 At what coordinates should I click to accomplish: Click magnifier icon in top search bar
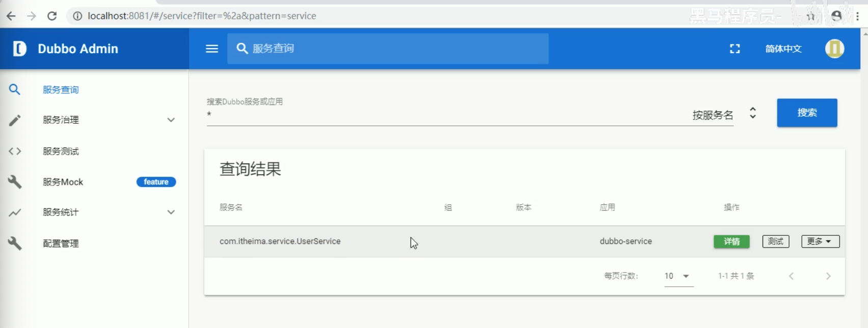coord(242,48)
